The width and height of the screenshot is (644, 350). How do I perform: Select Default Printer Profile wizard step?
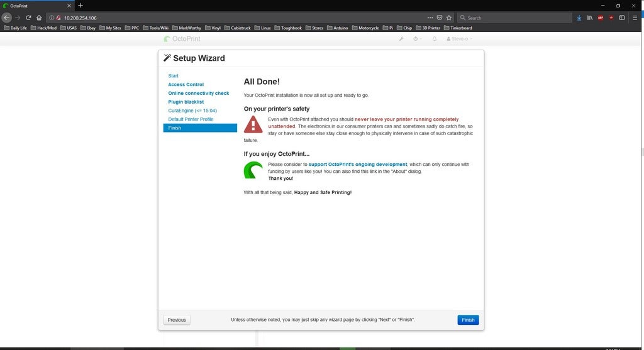(191, 119)
